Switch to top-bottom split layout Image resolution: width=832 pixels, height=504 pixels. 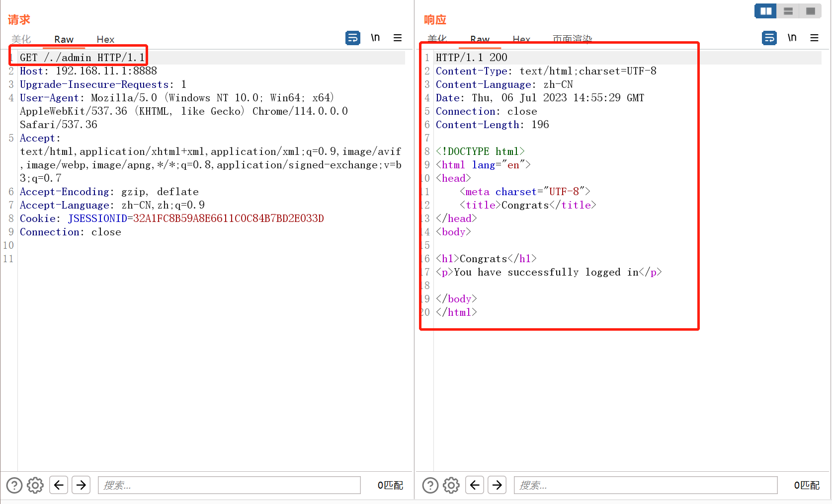click(x=788, y=11)
